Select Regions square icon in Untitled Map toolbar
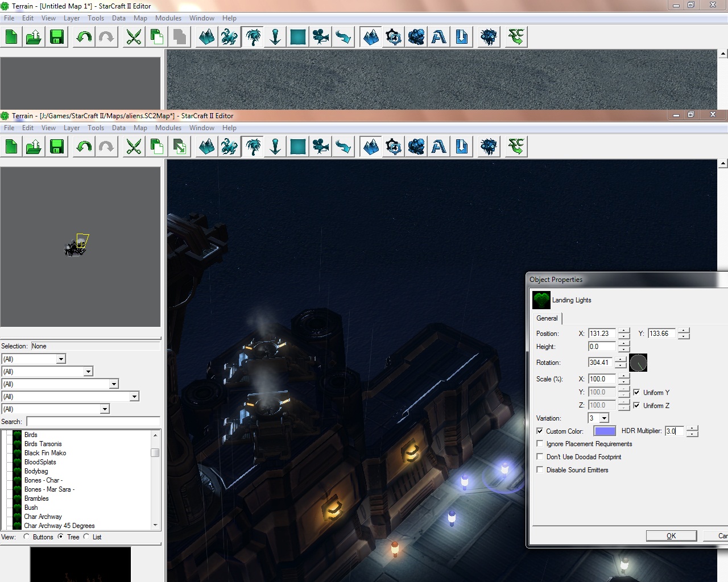The width and height of the screenshot is (728, 582). (298, 38)
